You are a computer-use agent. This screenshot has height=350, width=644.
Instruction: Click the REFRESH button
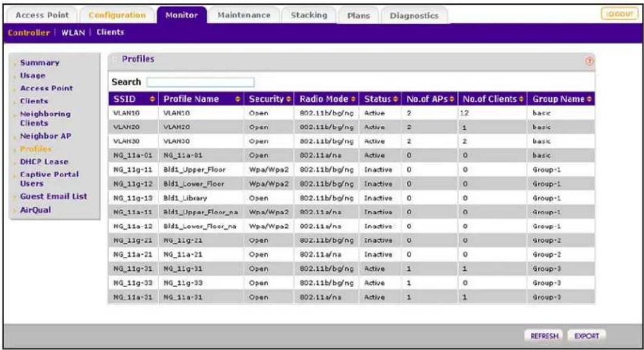tap(544, 336)
